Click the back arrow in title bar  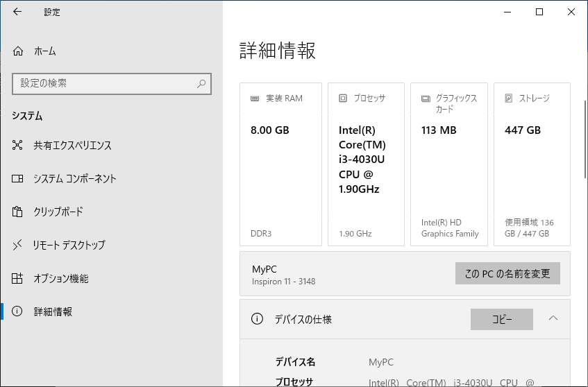(17, 12)
